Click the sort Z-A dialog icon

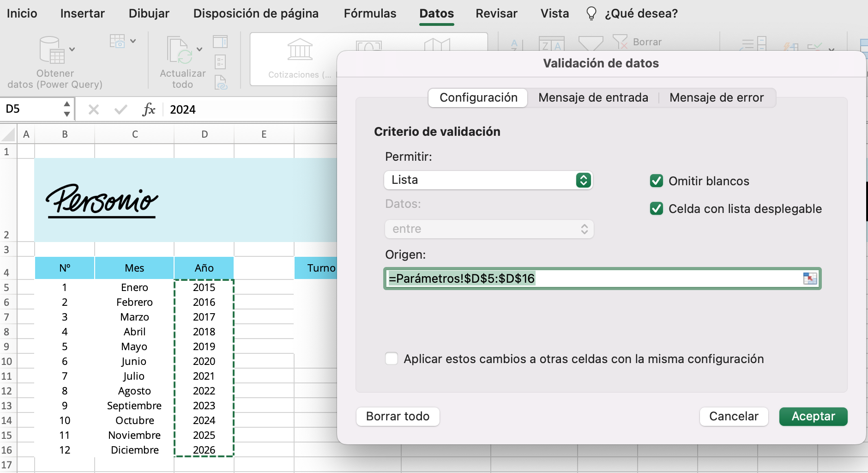click(552, 43)
